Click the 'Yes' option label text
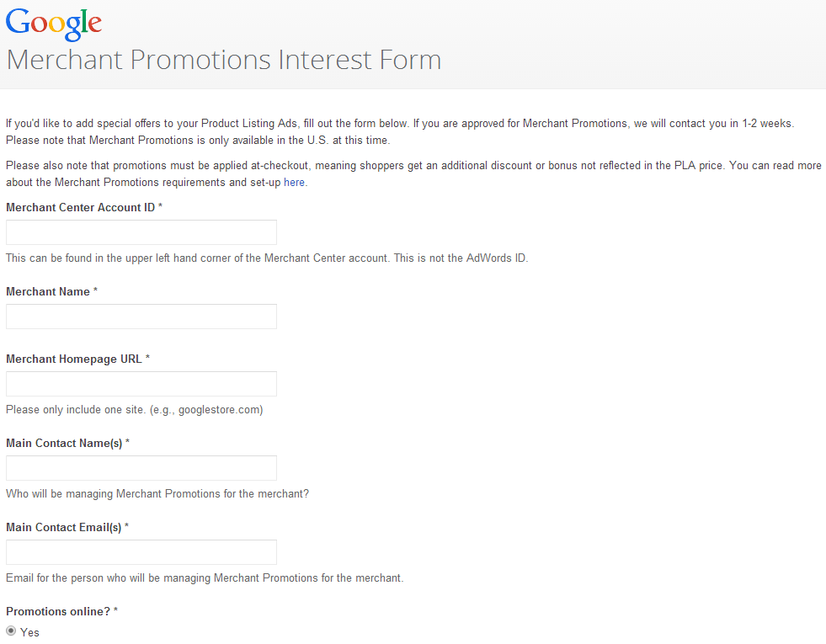826x644 pixels. tap(29, 632)
